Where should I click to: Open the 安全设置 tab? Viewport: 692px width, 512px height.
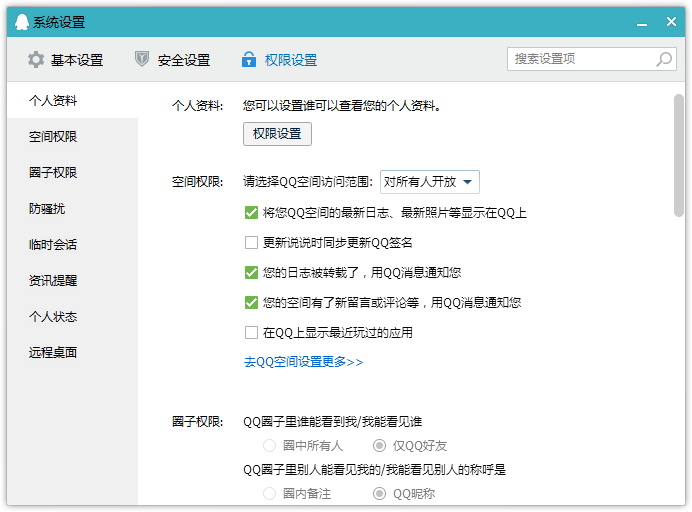(173, 60)
